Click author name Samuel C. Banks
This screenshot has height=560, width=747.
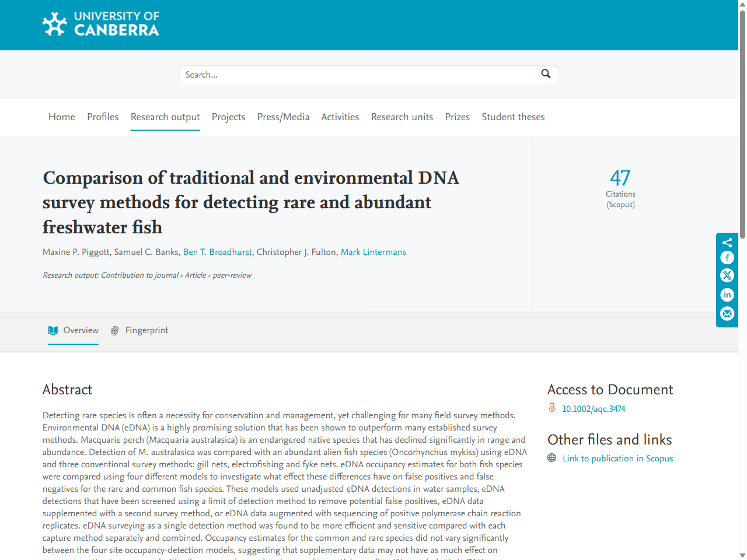(x=146, y=252)
